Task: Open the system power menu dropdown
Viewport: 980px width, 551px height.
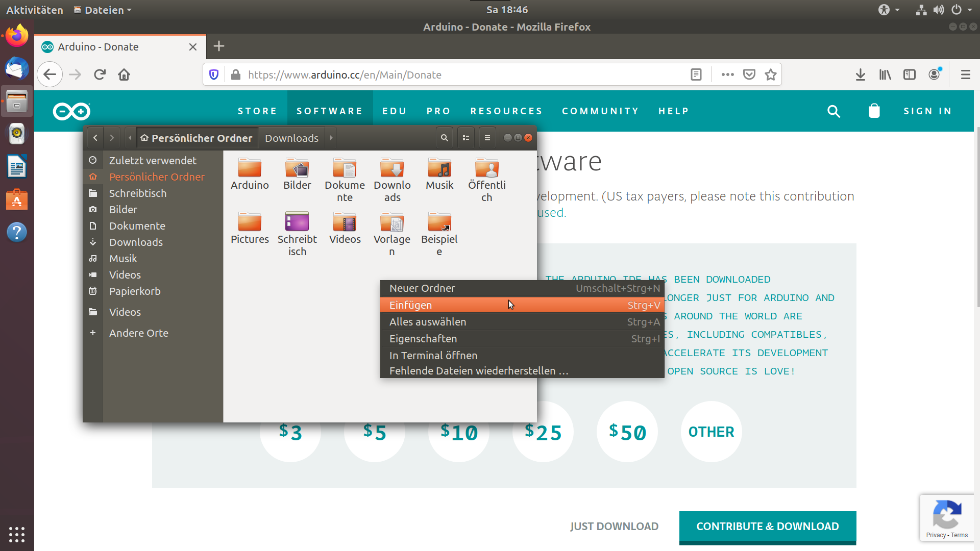Action: [962, 10]
